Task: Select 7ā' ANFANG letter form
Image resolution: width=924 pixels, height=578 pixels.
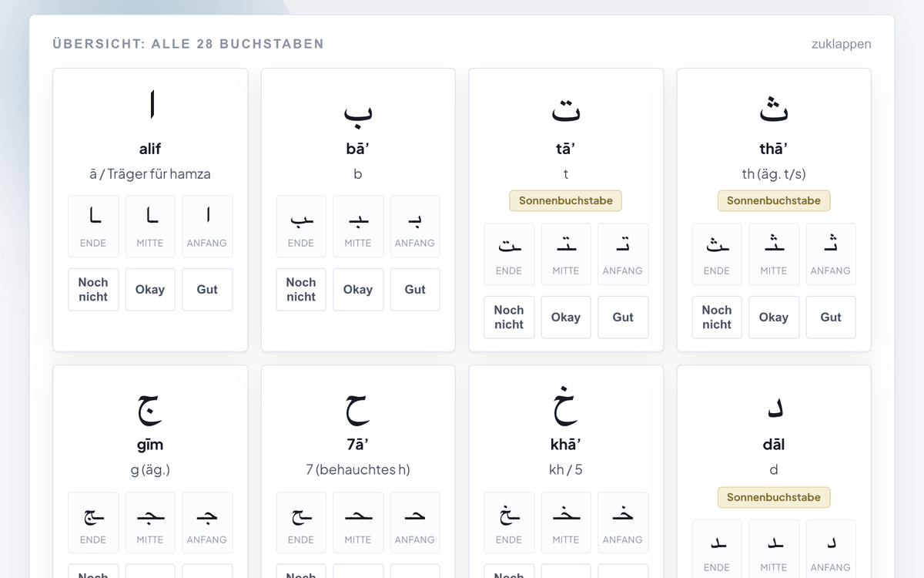Action: point(415,523)
